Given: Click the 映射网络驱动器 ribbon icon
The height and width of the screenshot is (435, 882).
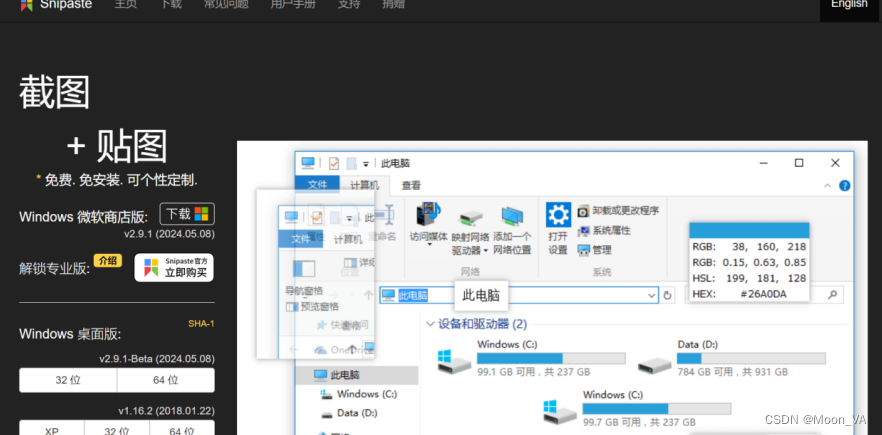Looking at the screenshot, I should 470,217.
